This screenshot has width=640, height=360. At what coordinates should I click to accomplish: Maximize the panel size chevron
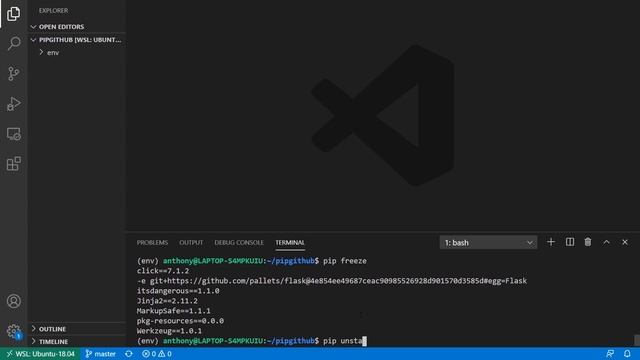point(607,242)
